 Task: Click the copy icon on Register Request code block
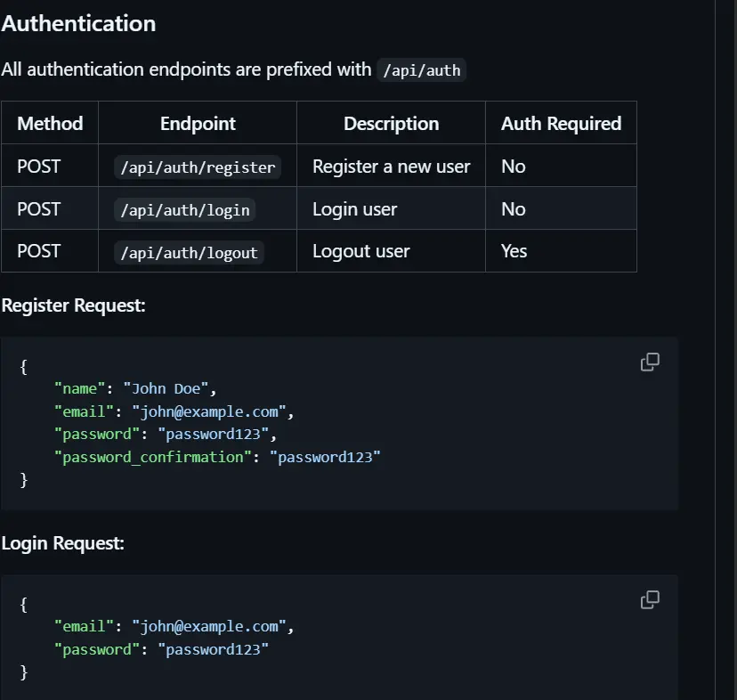(x=649, y=362)
